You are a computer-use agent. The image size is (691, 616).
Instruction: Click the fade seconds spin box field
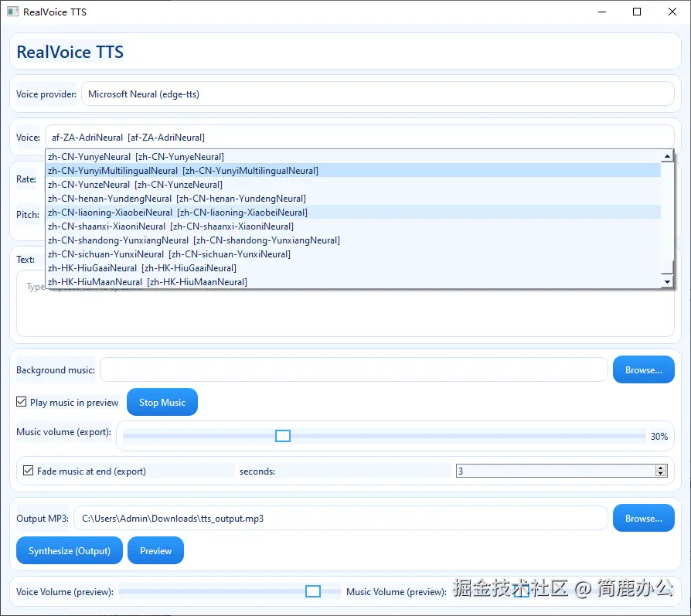tap(556, 471)
